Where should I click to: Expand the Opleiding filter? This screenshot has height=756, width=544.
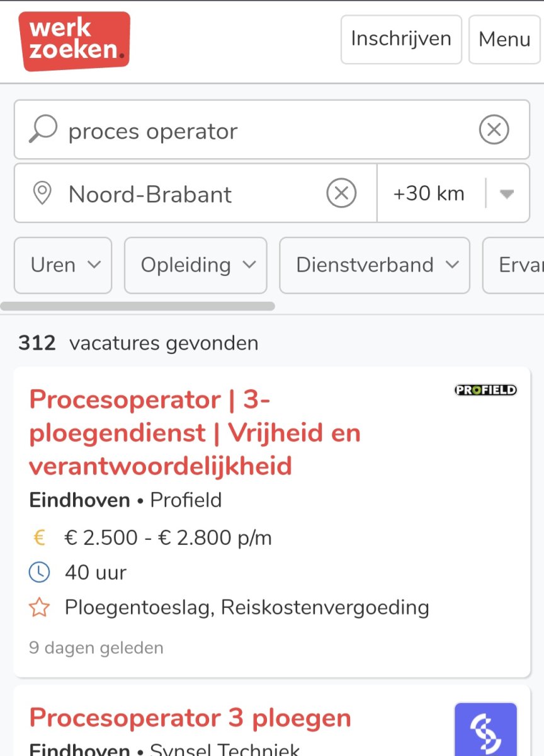(195, 265)
